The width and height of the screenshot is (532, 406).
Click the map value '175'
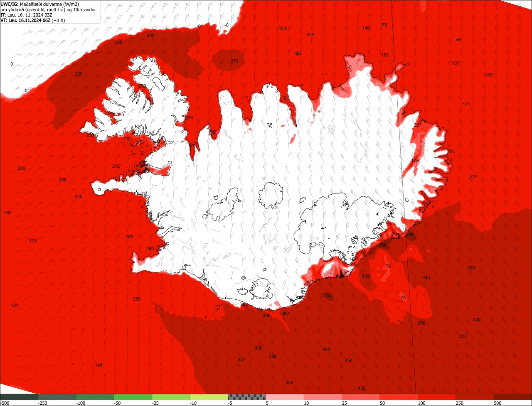pos(33,241)
